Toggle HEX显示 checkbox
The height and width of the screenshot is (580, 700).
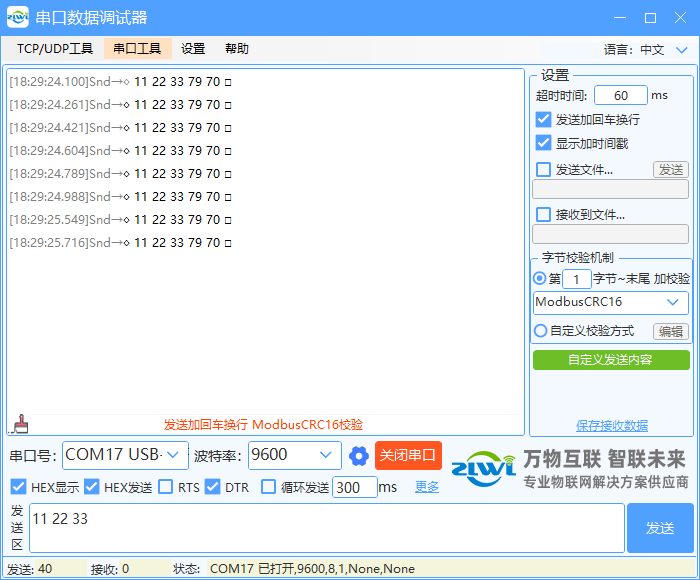(18, 487)
